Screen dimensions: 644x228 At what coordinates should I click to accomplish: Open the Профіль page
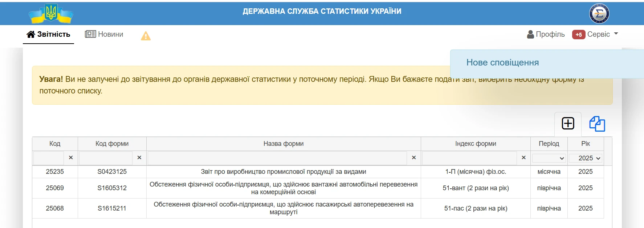coord(546,34)
